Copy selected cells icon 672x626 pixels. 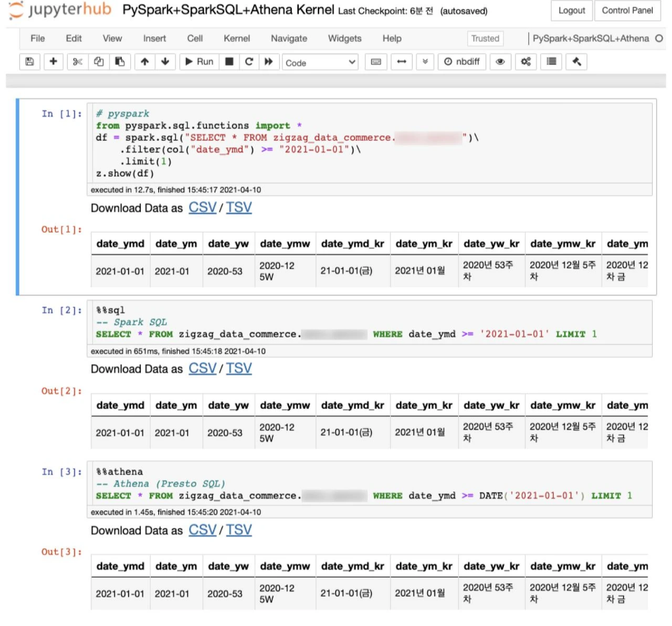tap(99, 62)
